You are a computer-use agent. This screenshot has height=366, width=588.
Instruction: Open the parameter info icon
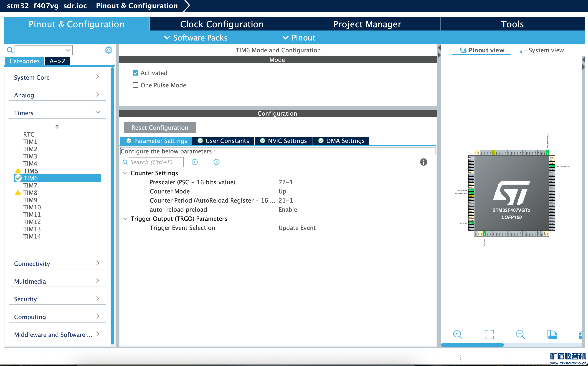pyautogui.click(x=423, y=162)
